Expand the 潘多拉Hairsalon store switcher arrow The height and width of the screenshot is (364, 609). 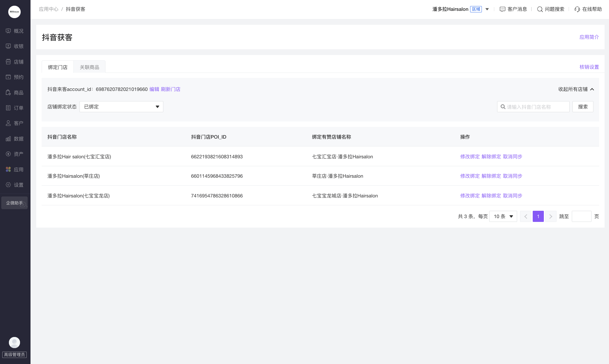coord(487,9)
